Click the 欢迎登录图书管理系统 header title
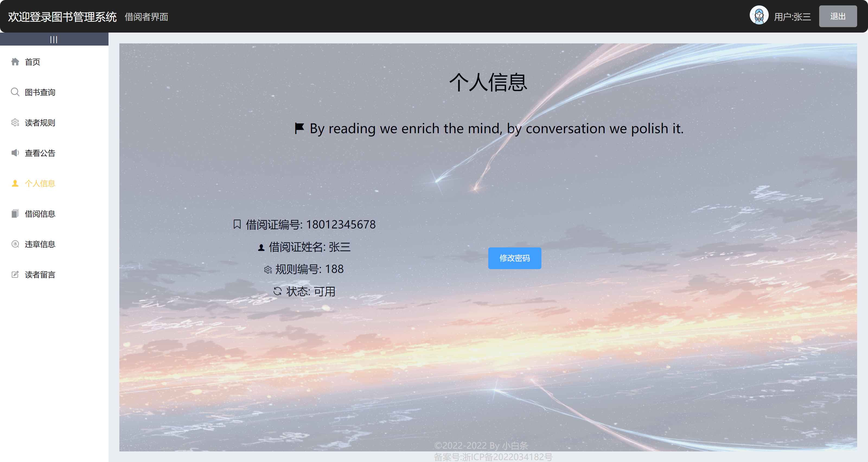The height and width of the screenshot is (462, 868). (62, 17)
